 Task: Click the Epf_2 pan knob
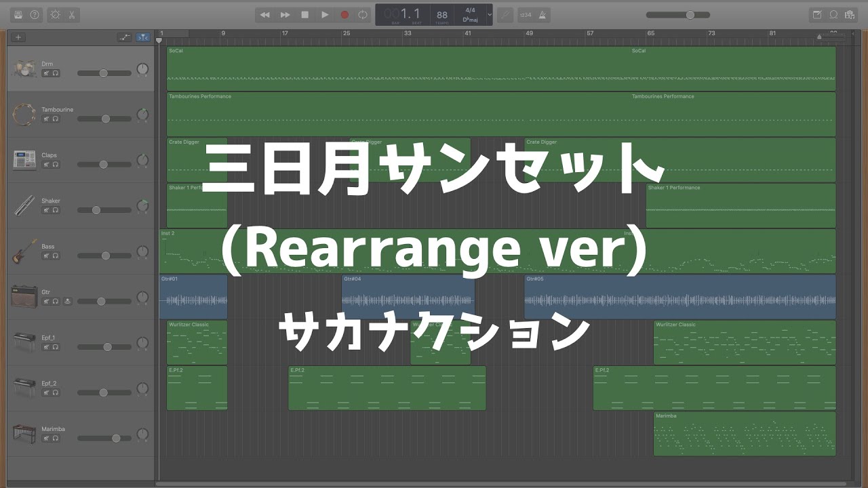[142, 389]
